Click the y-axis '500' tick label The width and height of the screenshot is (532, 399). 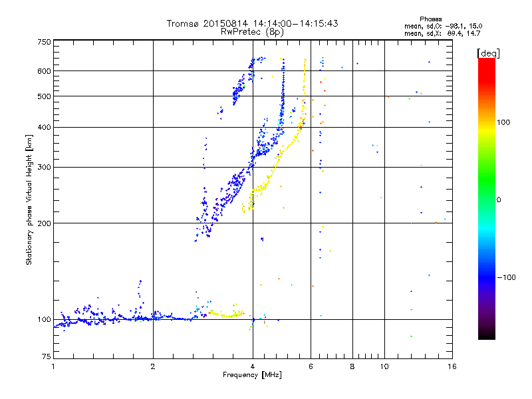click(45, 96)
